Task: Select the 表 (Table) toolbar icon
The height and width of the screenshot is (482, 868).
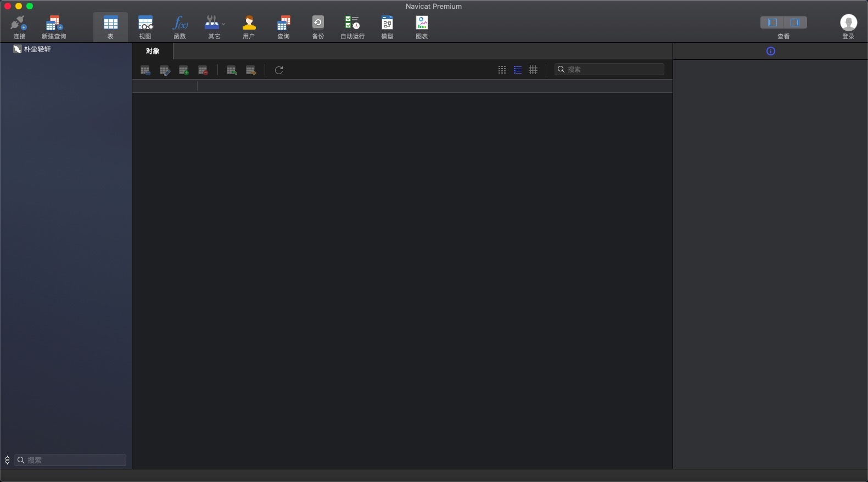Action: (110, 27)
